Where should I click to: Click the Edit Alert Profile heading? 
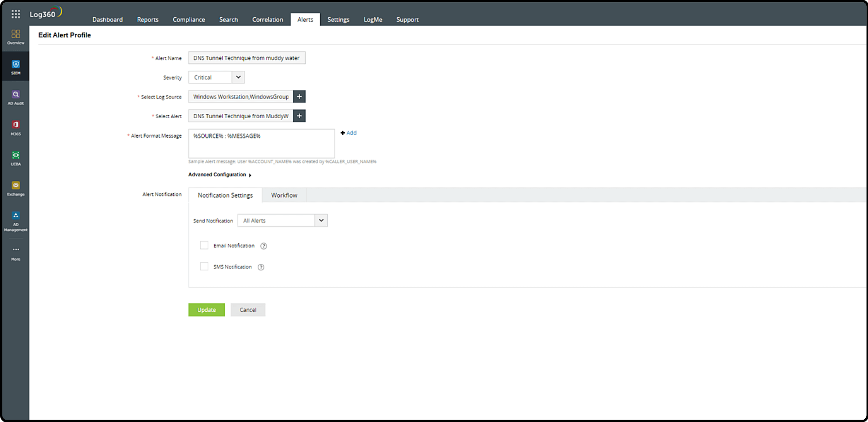(x=65, y=35)
